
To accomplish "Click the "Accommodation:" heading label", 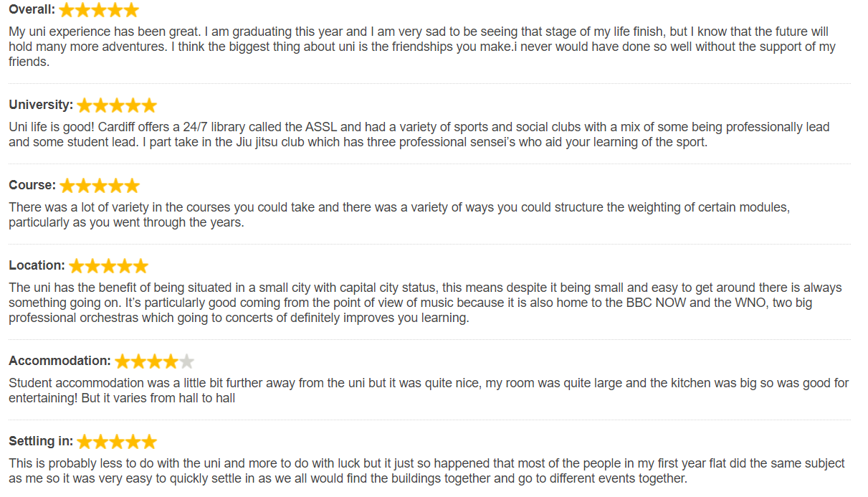I will click(59, 361).
